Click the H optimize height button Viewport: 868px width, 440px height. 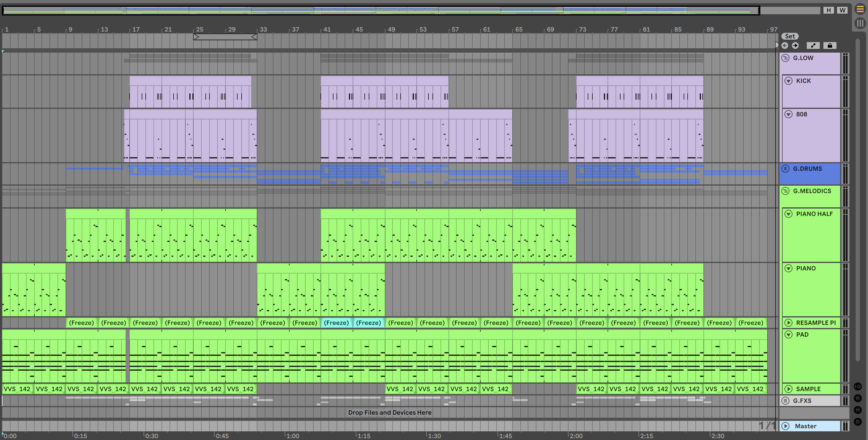click(x=829, y=10)
